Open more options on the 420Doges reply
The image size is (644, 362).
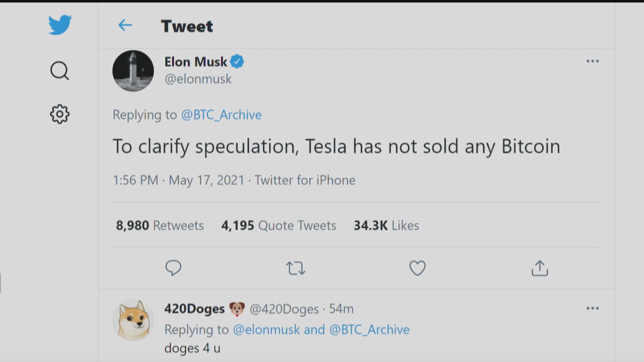click(593, 308)
